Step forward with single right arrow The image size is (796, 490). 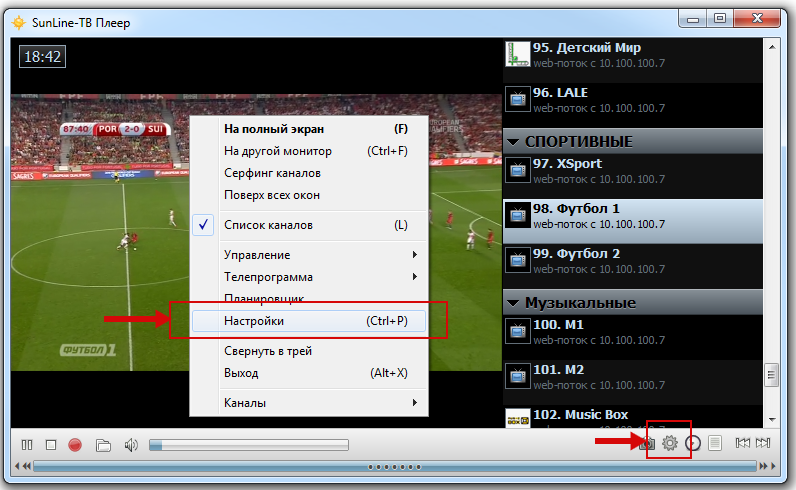click(x=774, y=466)
